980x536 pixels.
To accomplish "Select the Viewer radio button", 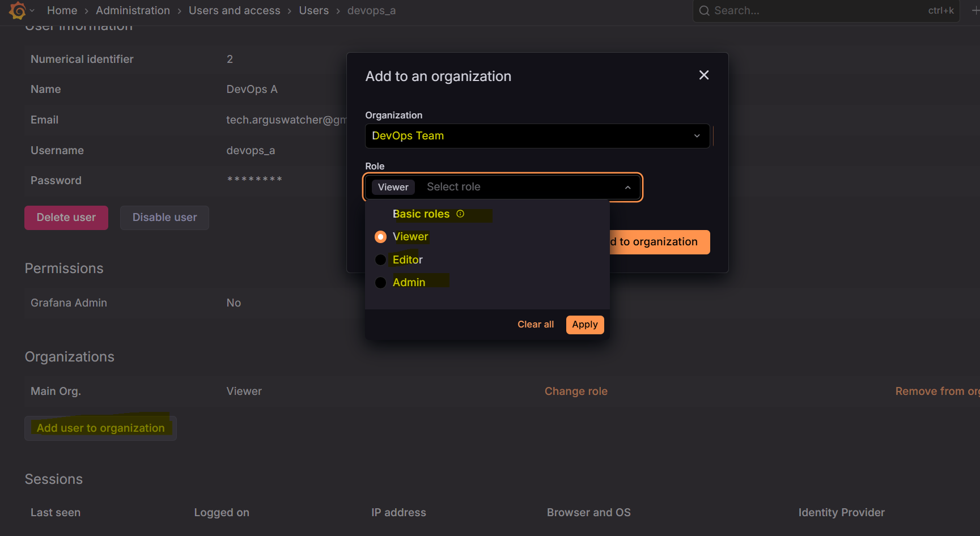I will click(381, 237).
